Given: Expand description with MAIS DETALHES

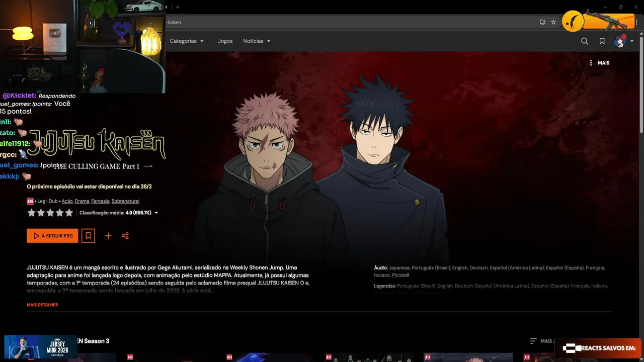Looking at the screenshot, I should [x=42, y=305].
